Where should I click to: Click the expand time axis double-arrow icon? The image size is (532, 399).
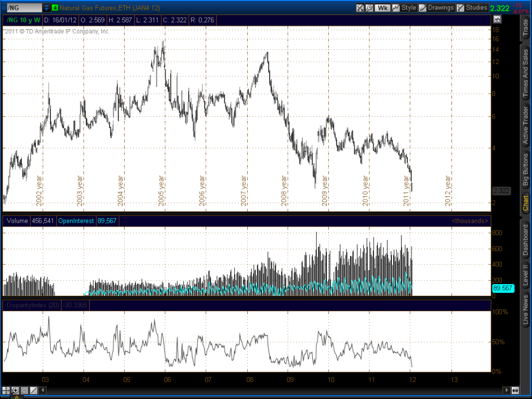pyautogui.click(x=515, y=390)
